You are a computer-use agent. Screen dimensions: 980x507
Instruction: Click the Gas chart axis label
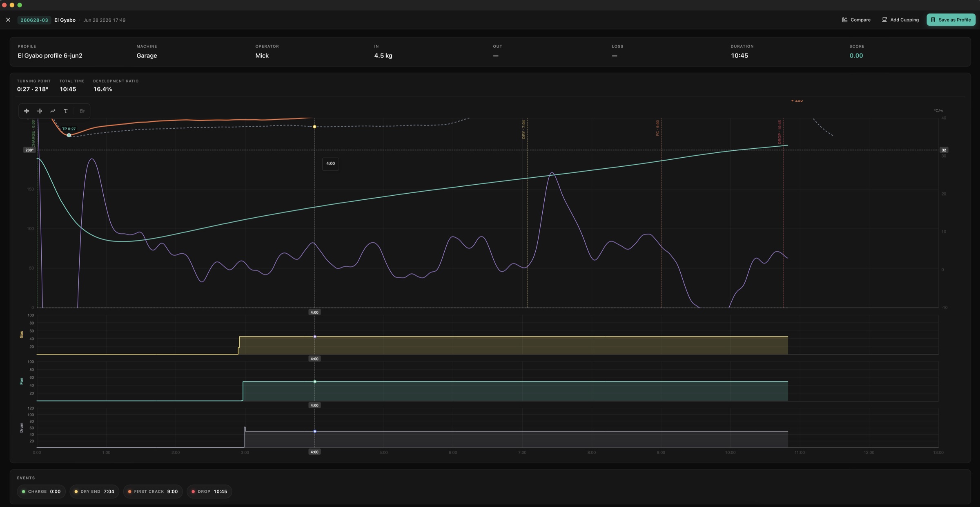click(21, 335)
